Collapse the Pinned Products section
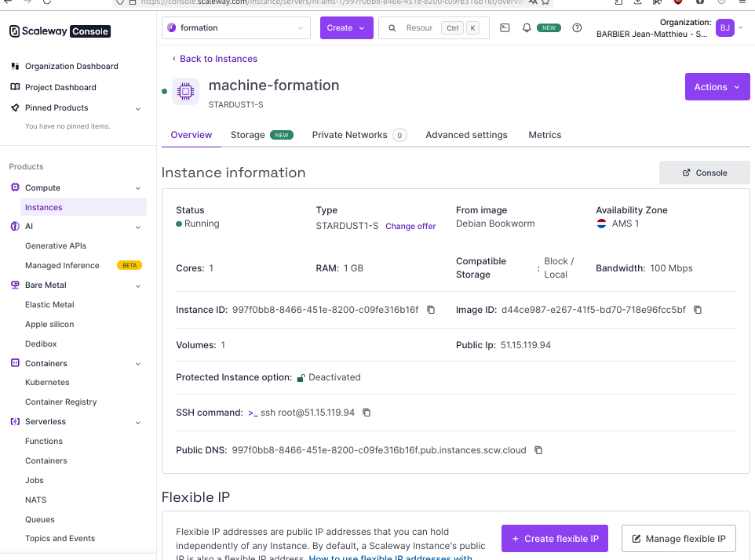Screen dimensions: 755x560 (x=138, y=109)
